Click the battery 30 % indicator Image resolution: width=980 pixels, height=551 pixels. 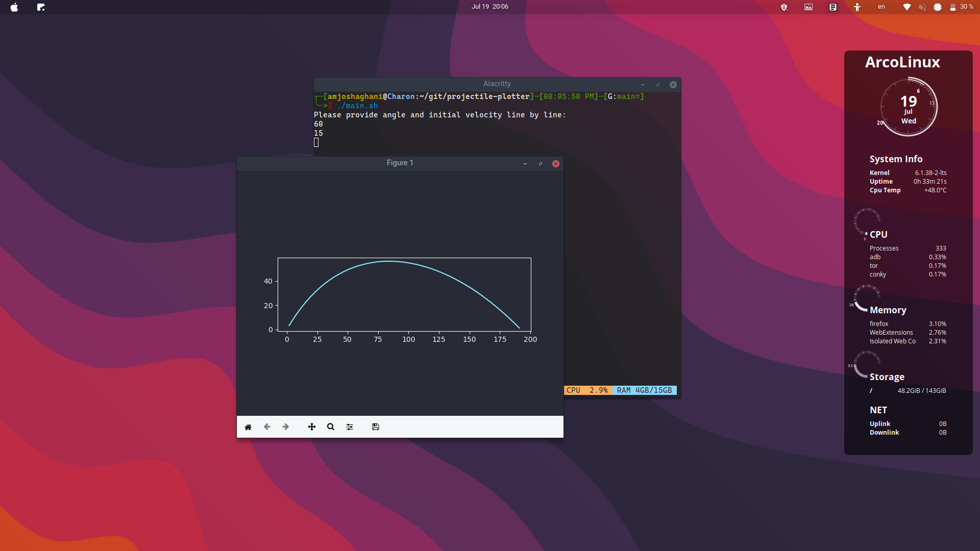(x=962, y=7)
